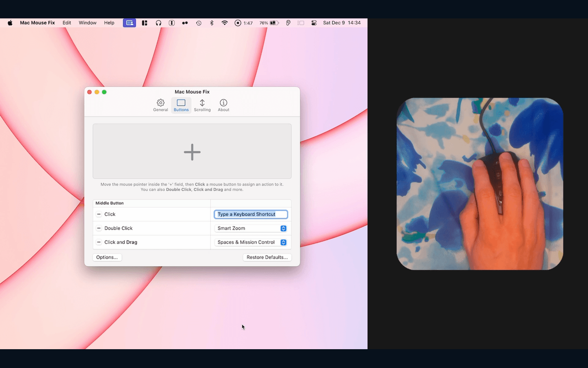The image size is (588, 368).
Task: Click the highlighted screen-sharing menu bar icon
Action: click(129, 23)
